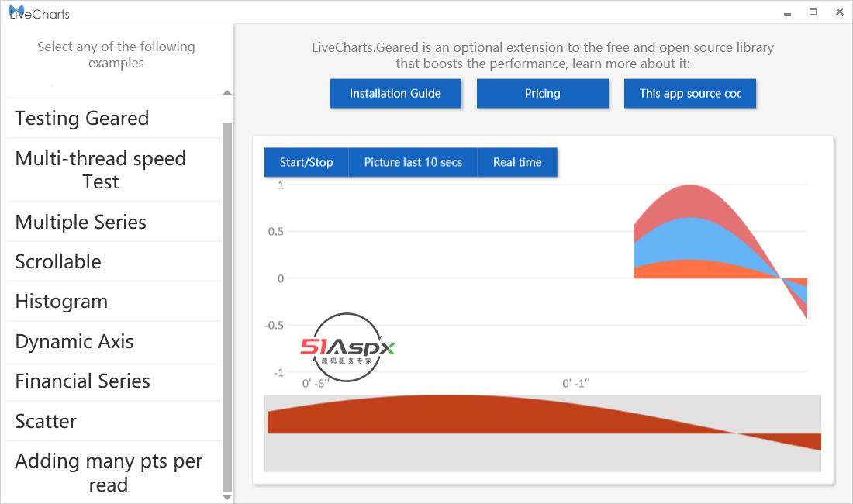Click the X-axis label 0' -1"
The width and height of the screenshot is (853, 504).
(576, 383)
